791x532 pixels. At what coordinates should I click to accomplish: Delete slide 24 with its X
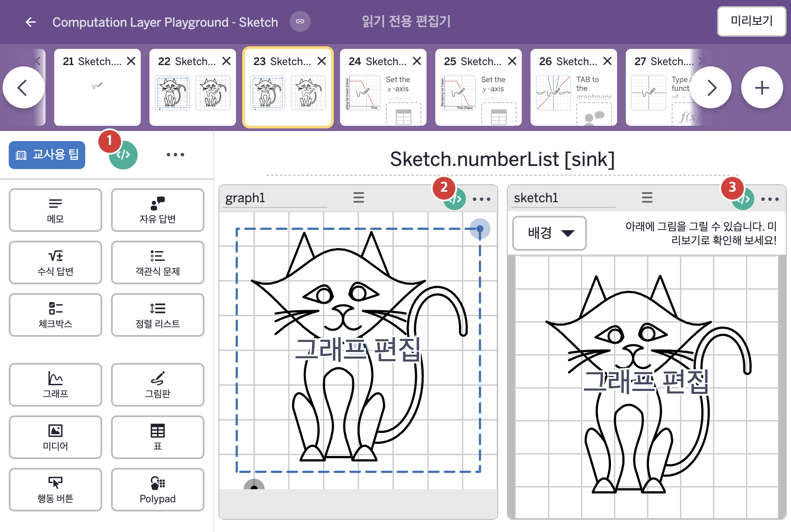pyautogui.click(x=417, y=61)
